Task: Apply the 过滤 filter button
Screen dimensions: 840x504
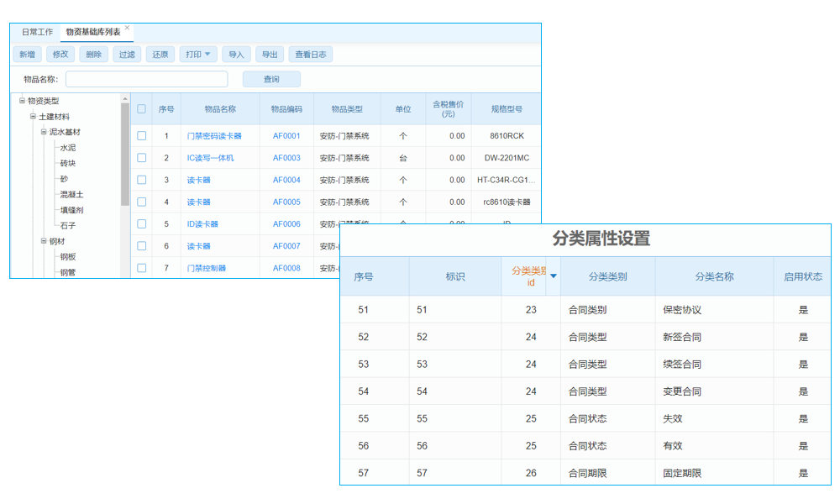Action: coord(126,53)
